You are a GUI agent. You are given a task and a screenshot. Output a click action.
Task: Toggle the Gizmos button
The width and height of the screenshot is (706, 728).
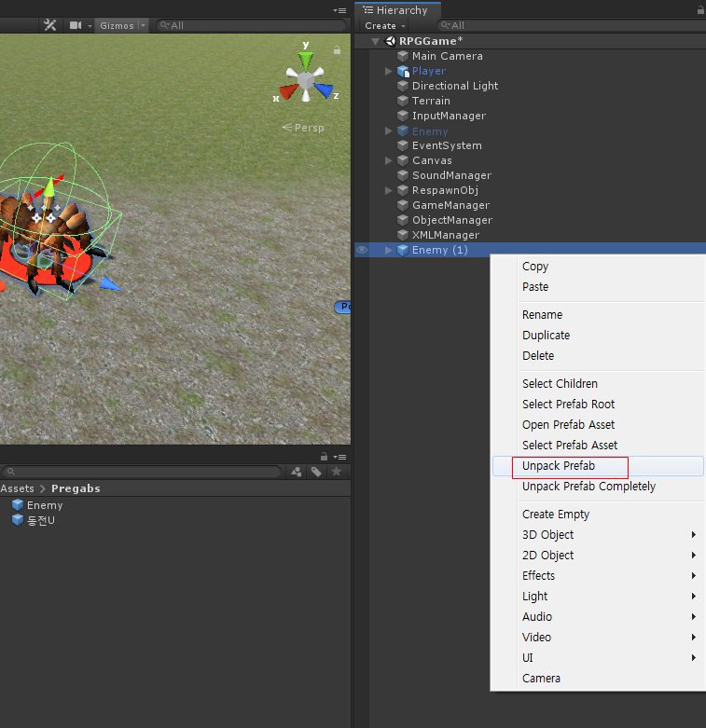[x=117, y=25]
